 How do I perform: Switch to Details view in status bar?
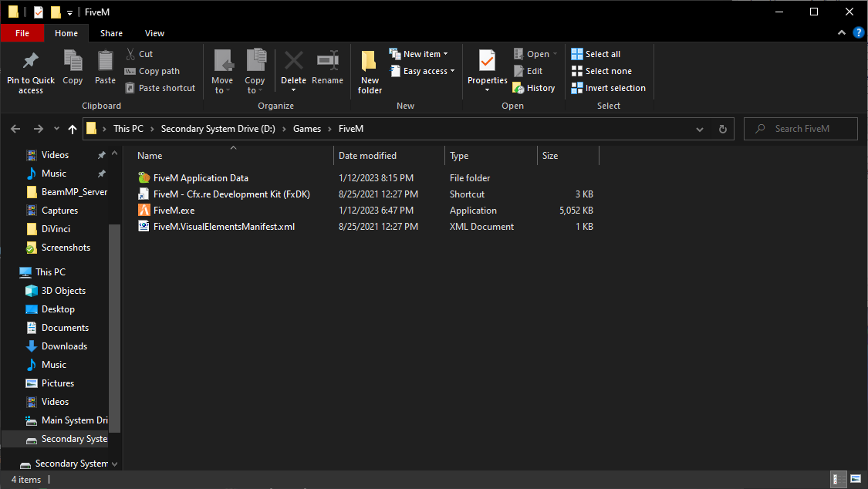[x=839, y=479]
